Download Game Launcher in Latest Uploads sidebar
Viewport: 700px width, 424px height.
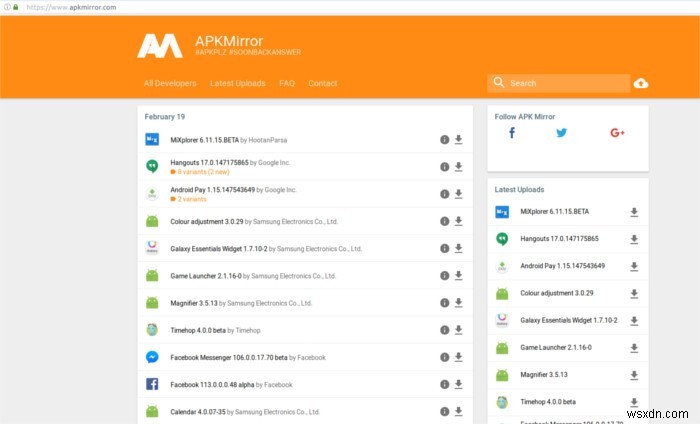[634, 349]
